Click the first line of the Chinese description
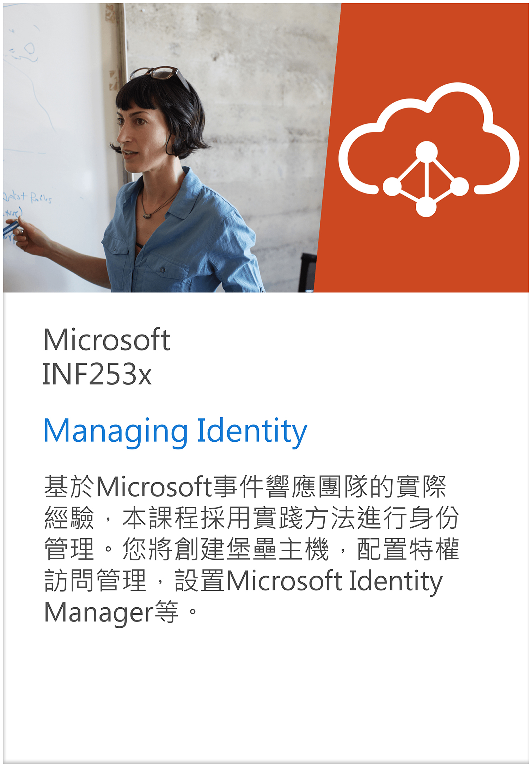Screen dimensions: 532x767 coord(245,487)
